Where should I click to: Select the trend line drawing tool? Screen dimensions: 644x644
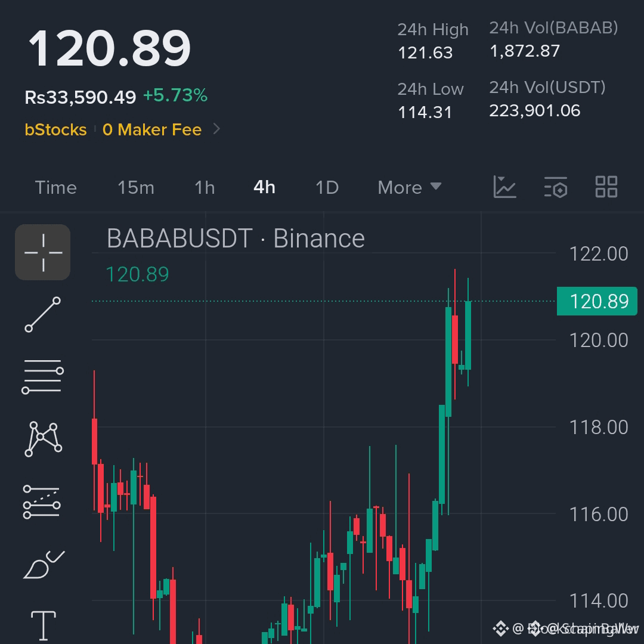[43, 315]
